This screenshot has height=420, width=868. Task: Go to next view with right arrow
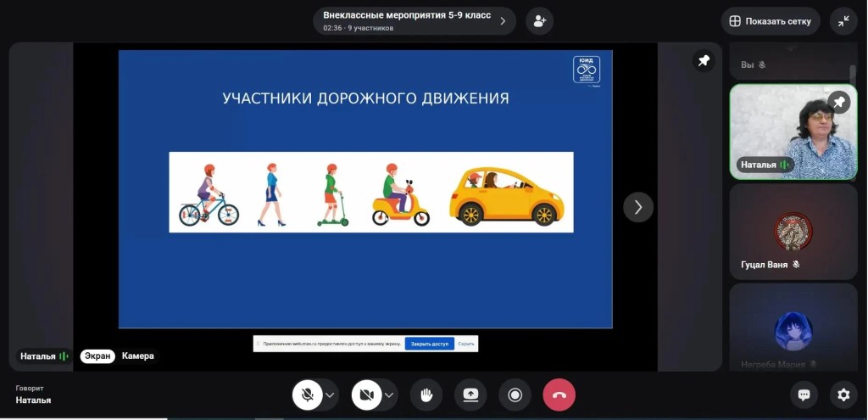(638, 207)
